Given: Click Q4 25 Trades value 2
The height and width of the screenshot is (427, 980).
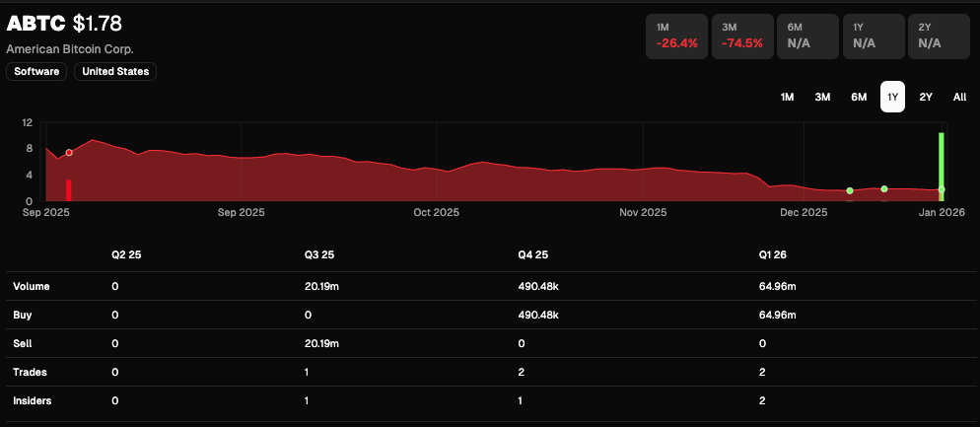Looking at the screenshot, I should [521, 372].
